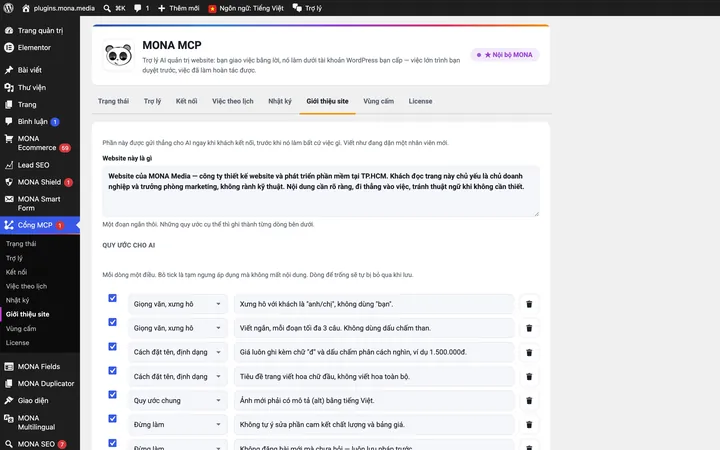Click the MONA Ecommerce cart icon
The height and width of the screenshot is (450, 720).
click(9, 139)
